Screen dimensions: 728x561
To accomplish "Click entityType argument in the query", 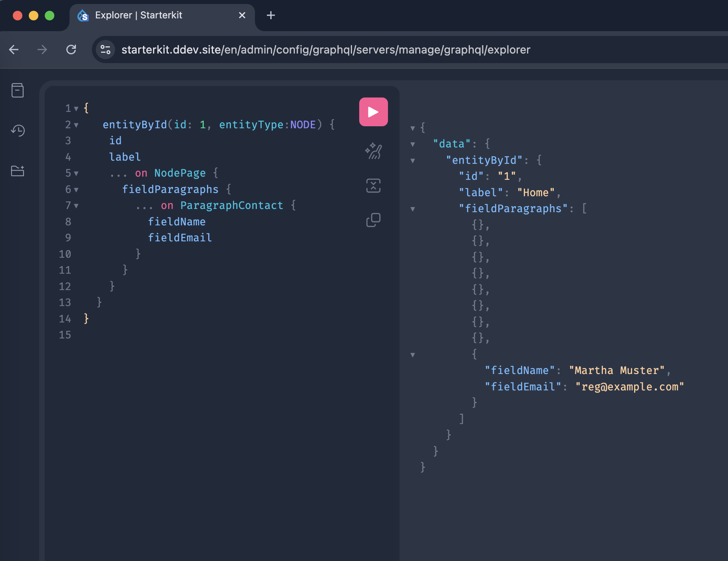I will [251, 125].
